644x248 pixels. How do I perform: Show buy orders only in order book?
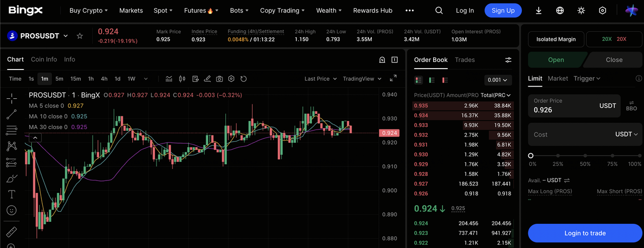[432, 80]
